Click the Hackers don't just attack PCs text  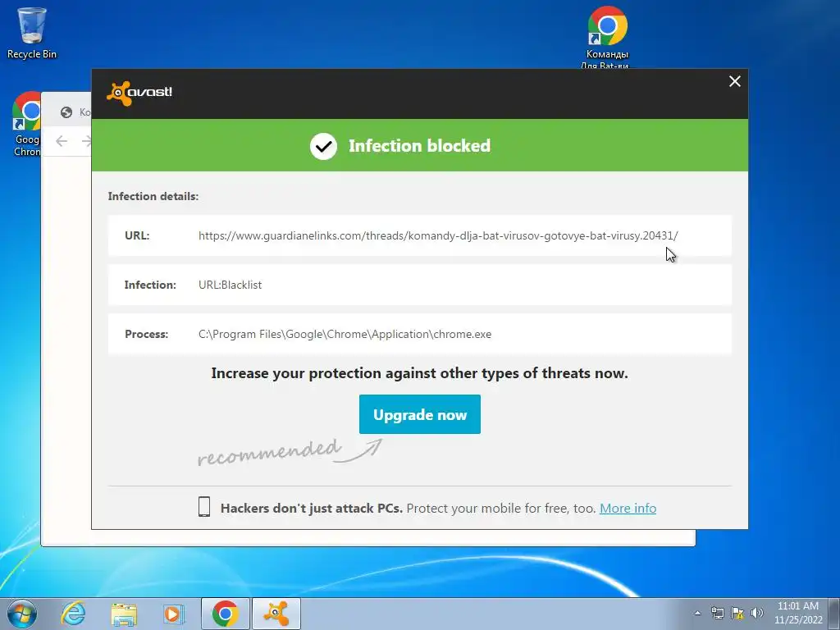pyautogui.click(x=311, y=508)
